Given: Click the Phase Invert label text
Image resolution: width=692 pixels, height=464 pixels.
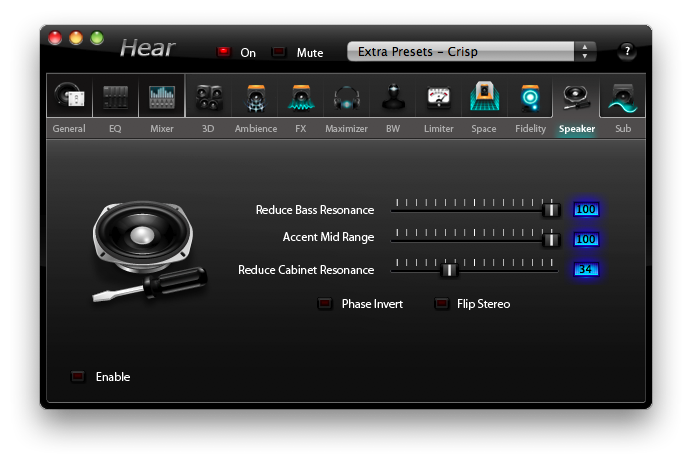Looking at the screenshot, I should [372, 304].
